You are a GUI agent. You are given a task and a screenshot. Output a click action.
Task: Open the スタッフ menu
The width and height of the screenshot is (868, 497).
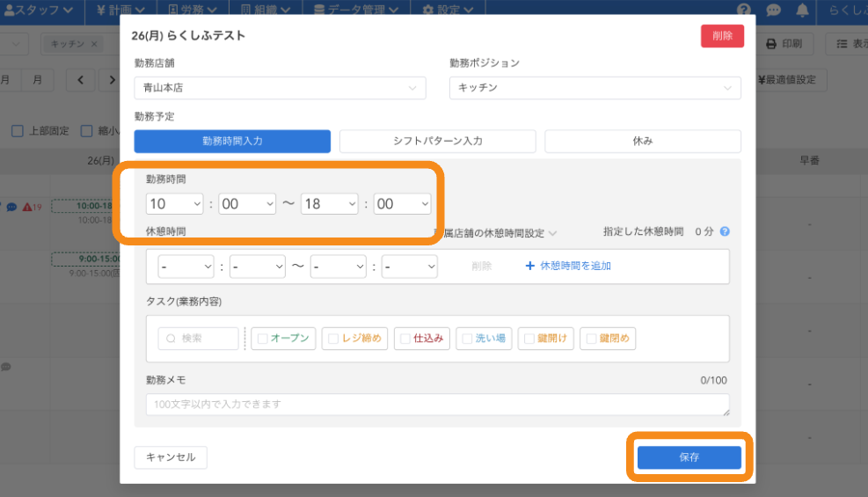pos(39,10)
